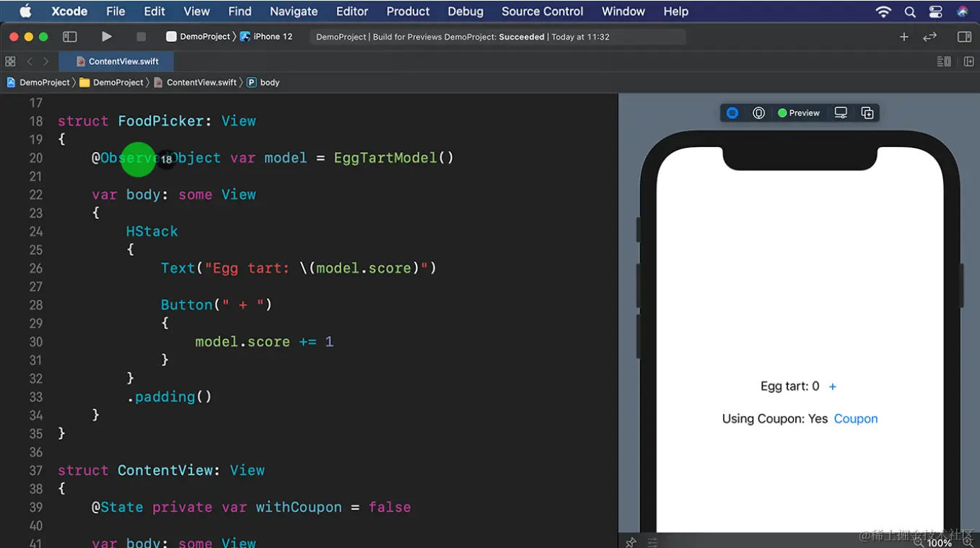Open Control Center icon

coord(936,12)
